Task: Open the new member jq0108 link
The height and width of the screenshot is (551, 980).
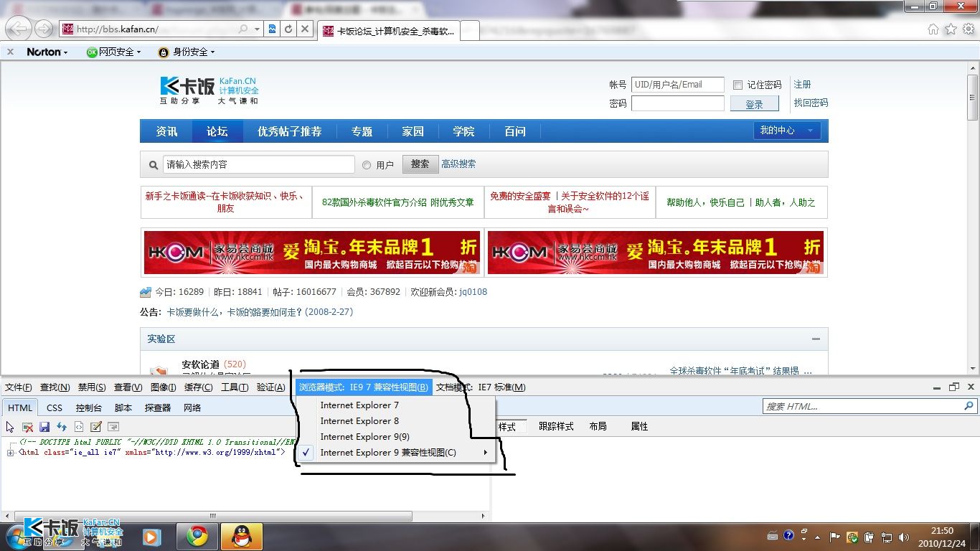Action: pos(473,292)
